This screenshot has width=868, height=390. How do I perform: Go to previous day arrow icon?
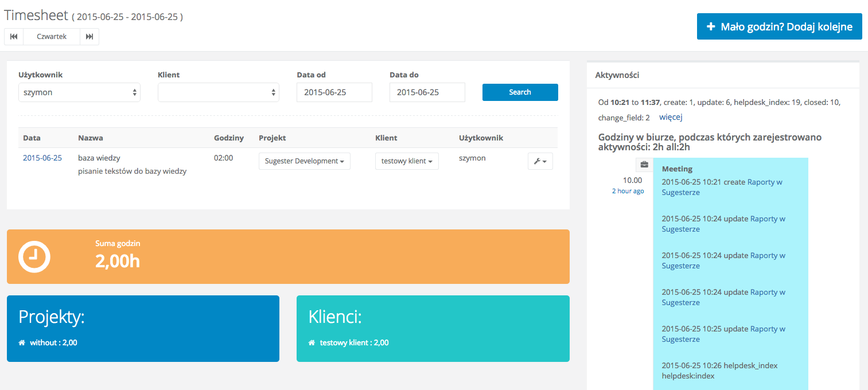pyautogui.click(x=14, y=37)
